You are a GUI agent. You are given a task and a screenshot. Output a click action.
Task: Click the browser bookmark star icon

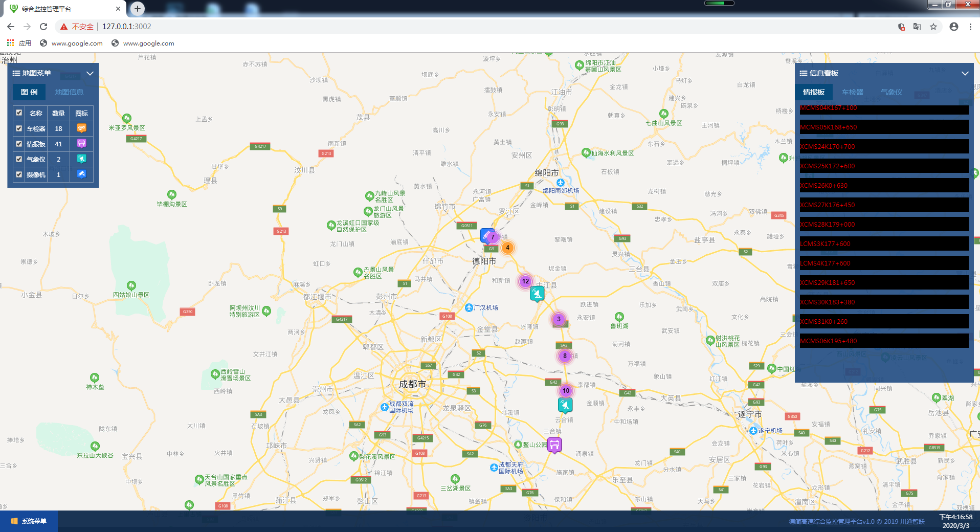933,27
